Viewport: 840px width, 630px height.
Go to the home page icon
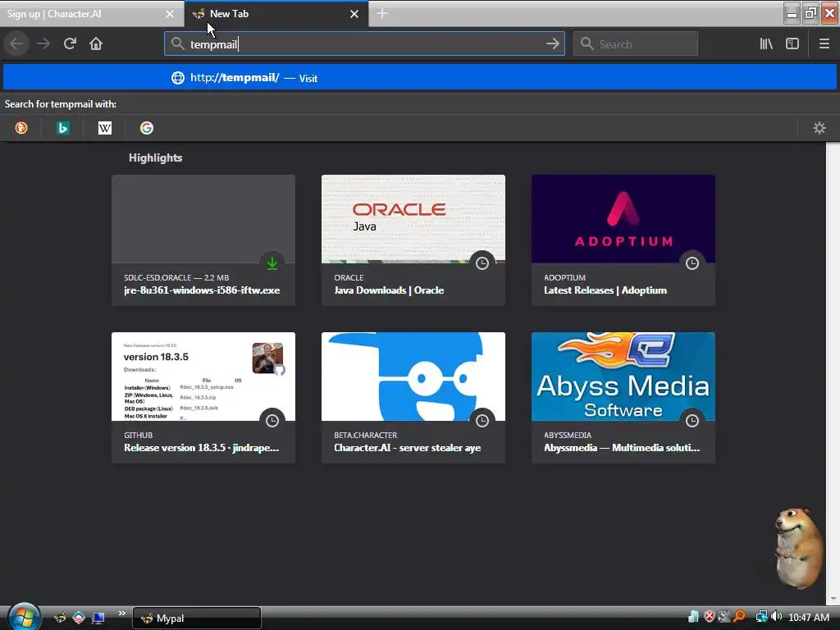pyautogui.click(x=96, y=43)
